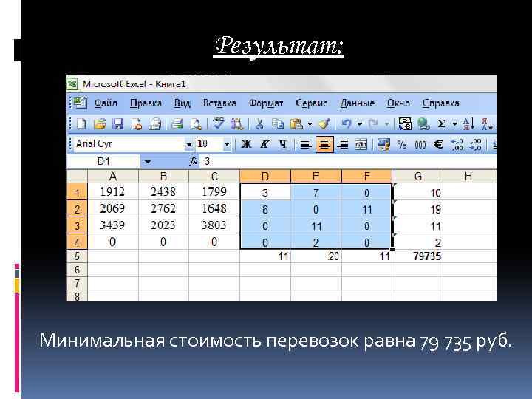This screenshot has width=532, height=399.
Task: Merge and center cells icon
Action: 361,145
